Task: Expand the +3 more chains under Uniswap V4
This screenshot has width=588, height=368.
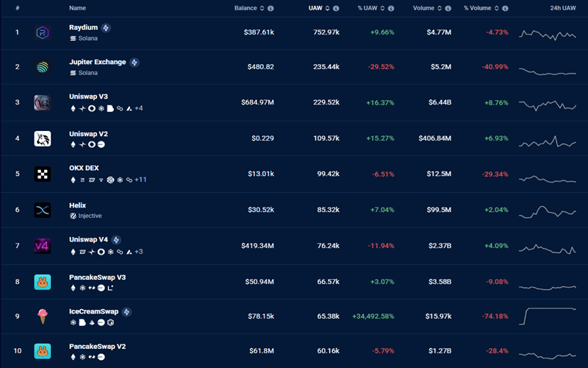Action: pos(139,252)
